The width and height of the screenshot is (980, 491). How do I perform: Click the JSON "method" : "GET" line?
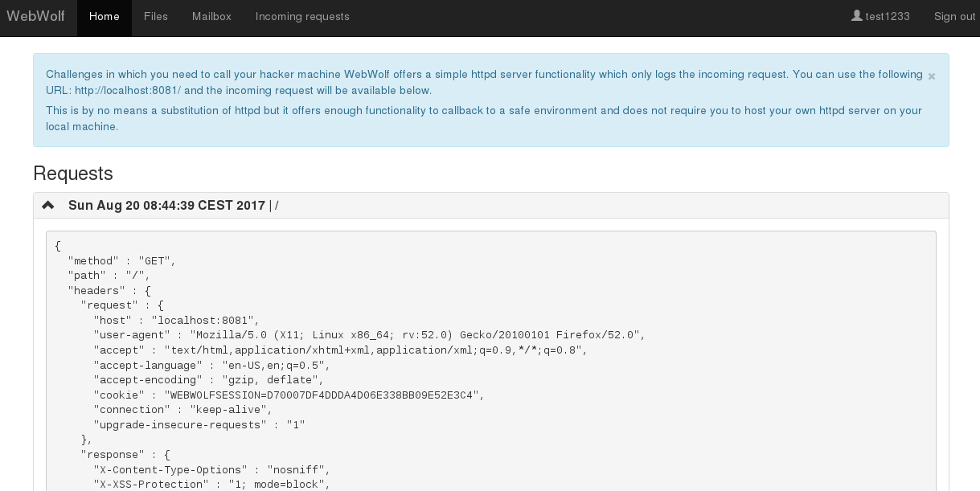pyautogui.click(x=121, y=261)
